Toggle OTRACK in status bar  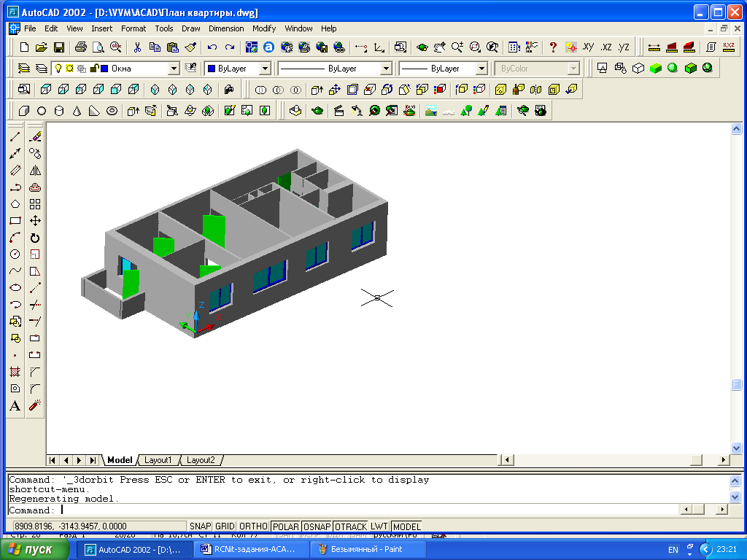[x=351, y=526]
